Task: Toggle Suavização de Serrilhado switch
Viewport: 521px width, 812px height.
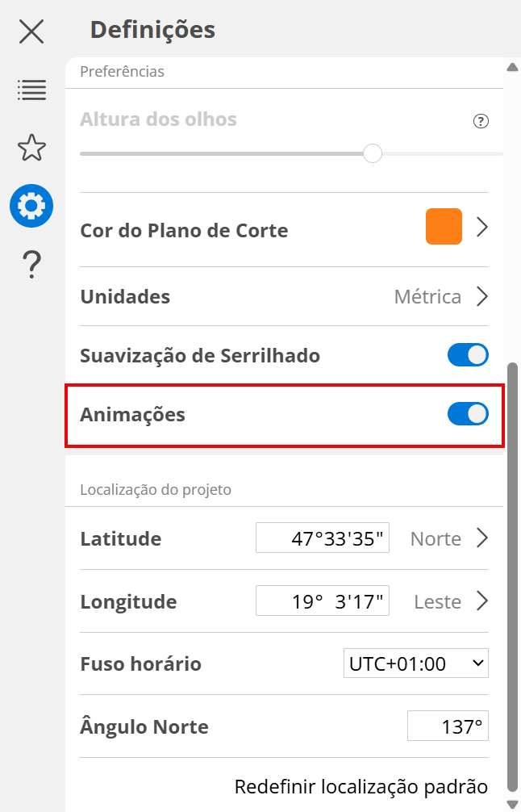Action: pyautogui.click(x=468, y=355)
